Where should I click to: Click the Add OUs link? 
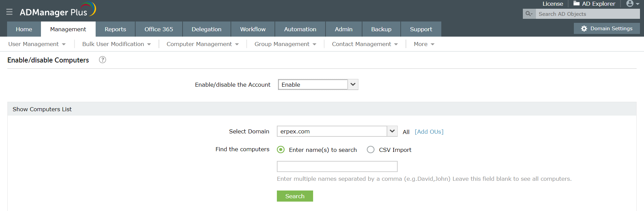[x=429, y=132]
